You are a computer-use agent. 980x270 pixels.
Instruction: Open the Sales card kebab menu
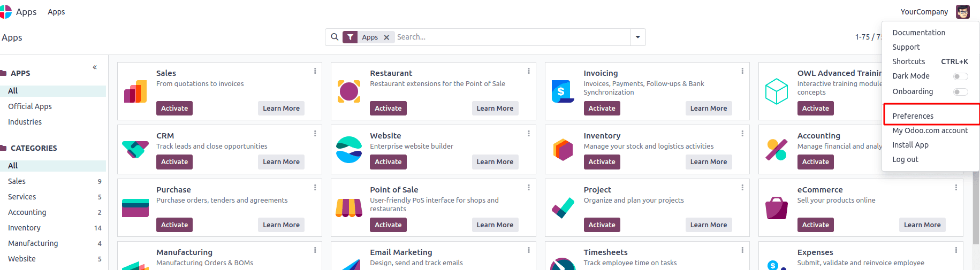click(315, 71)
